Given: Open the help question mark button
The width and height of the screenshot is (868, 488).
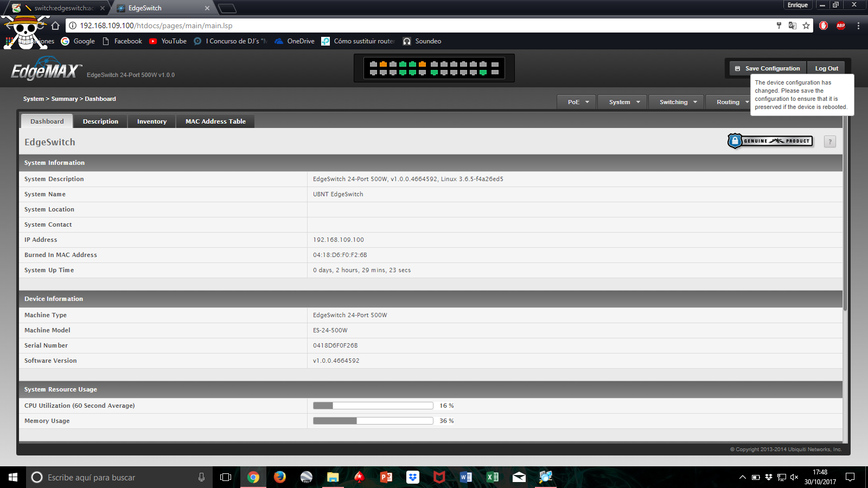Looking at the screenshot, I should 829,142.
